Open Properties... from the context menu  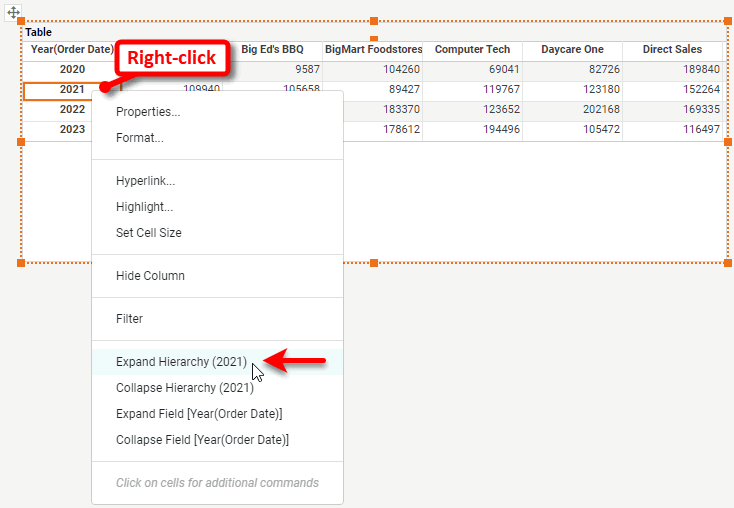pos(148,112)
